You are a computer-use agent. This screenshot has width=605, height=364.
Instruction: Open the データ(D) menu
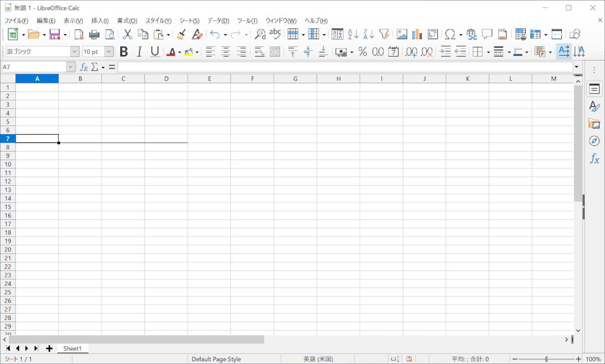click(218, 21)
